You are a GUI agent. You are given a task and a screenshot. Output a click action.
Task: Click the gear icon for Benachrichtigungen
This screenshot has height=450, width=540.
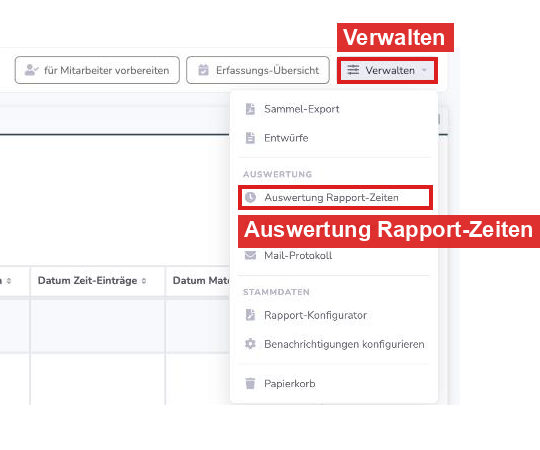click(250, 344)
